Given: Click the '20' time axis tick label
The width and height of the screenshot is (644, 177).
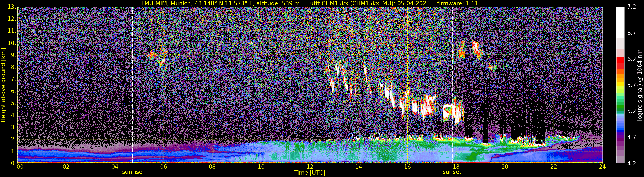Looking at the screenshot, I should click(505, 167).
